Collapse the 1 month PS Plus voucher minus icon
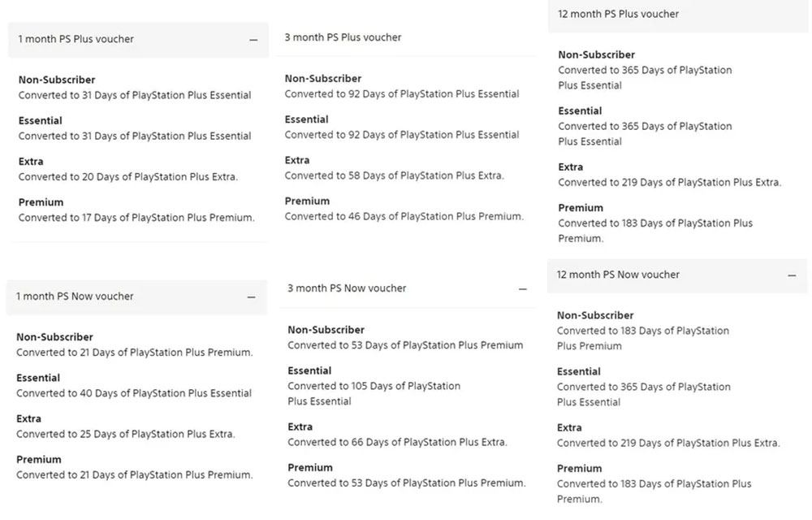The height and width of the screenshot is (520, 812). coord(253,40)
